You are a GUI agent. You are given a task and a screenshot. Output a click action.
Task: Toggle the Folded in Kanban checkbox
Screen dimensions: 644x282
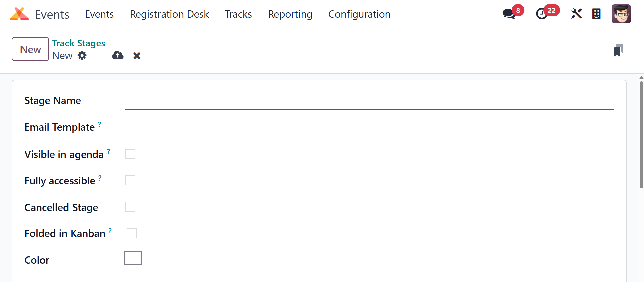(x=132, y=233)
